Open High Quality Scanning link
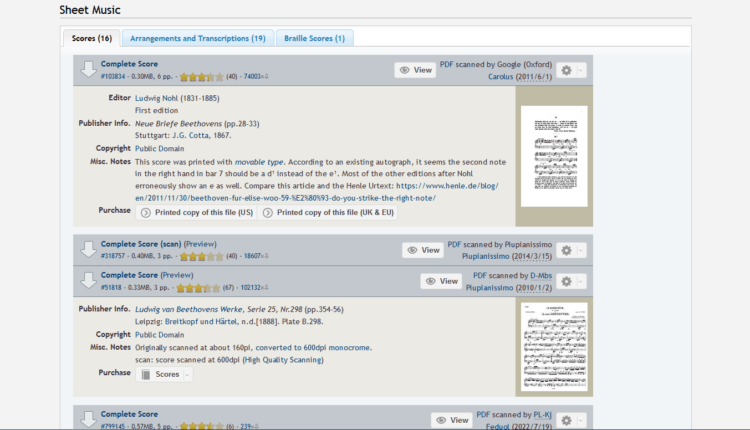Image resolution: width=750 pixels, height=430 pixels. click(x=283, y=360)
